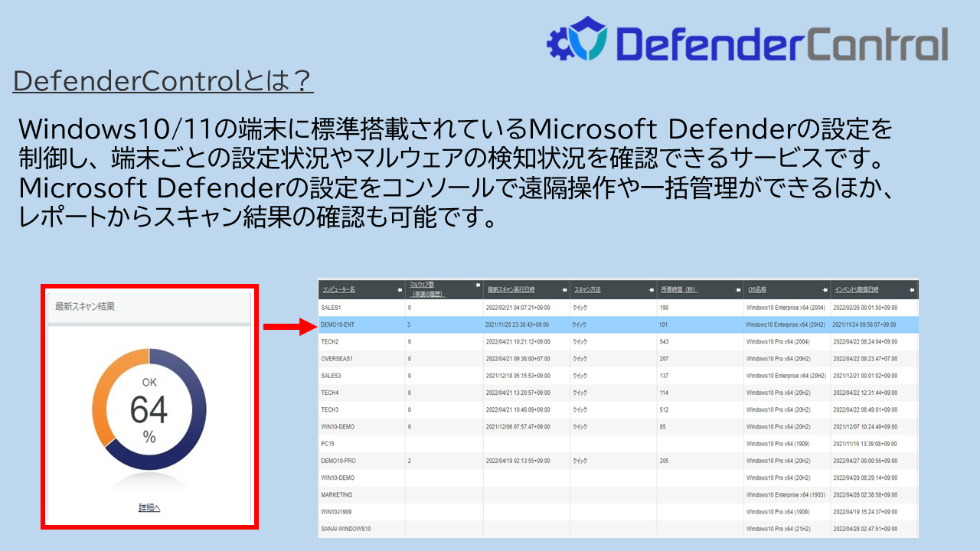The width and height of the screenshot is (980, 551).
Task: Click duration value 543
Action: pos(665,342)
